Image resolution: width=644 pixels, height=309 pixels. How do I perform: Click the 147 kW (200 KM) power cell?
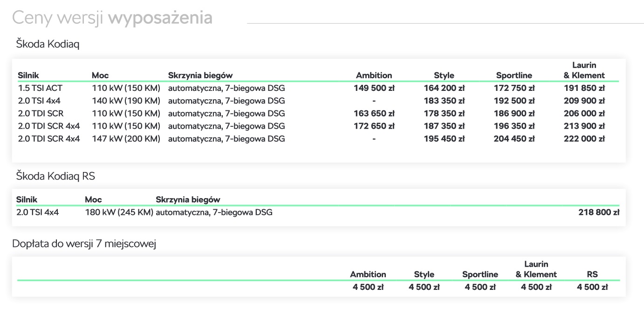[x=126, y=138]
